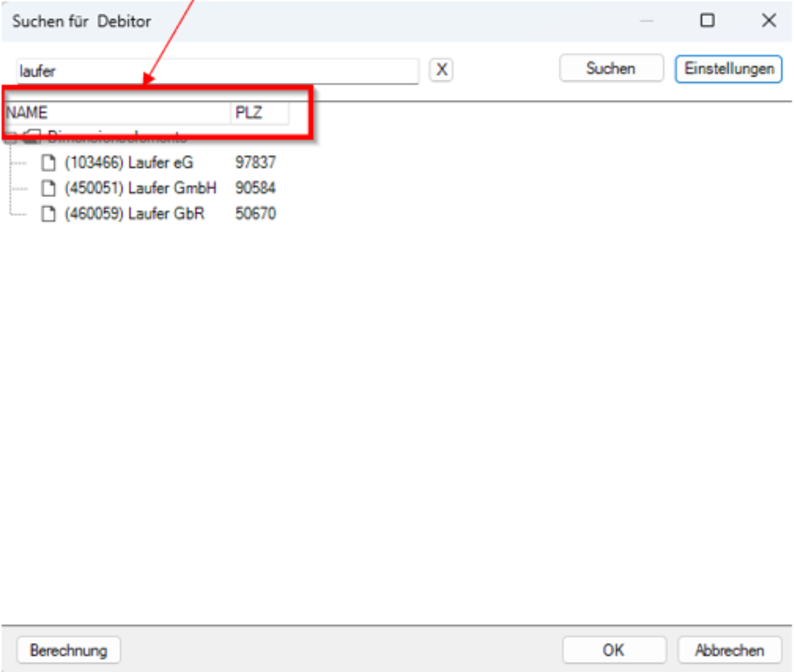Click postal code 90584
Image resolution: width=794 pixels, height=672 pixels.
(x=255, y=188)
